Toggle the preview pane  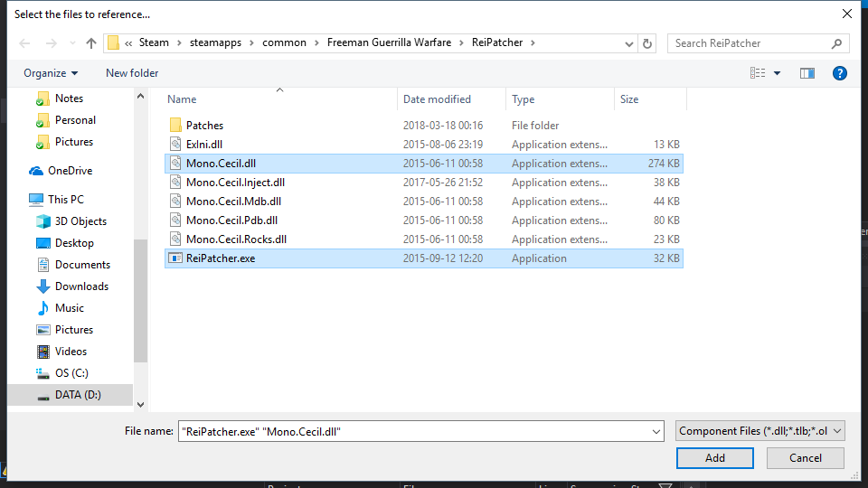pyautogui.click(x=807, y=73)
